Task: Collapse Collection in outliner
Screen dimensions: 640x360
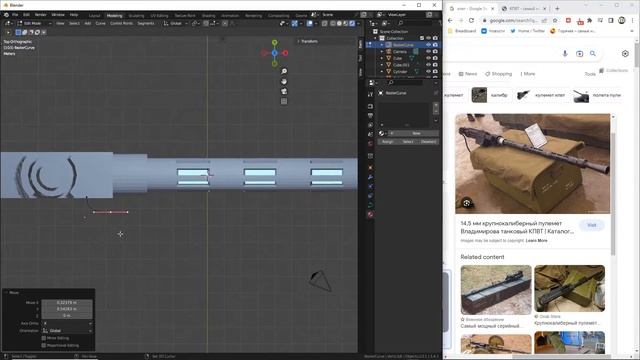Action: pos(376,38)
